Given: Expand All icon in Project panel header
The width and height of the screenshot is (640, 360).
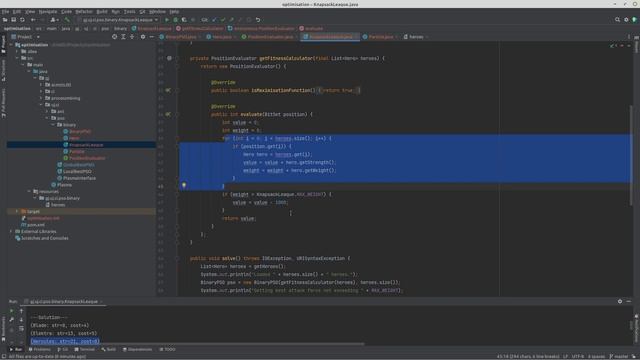Looking at the screenshot, I should coord(123,37).
